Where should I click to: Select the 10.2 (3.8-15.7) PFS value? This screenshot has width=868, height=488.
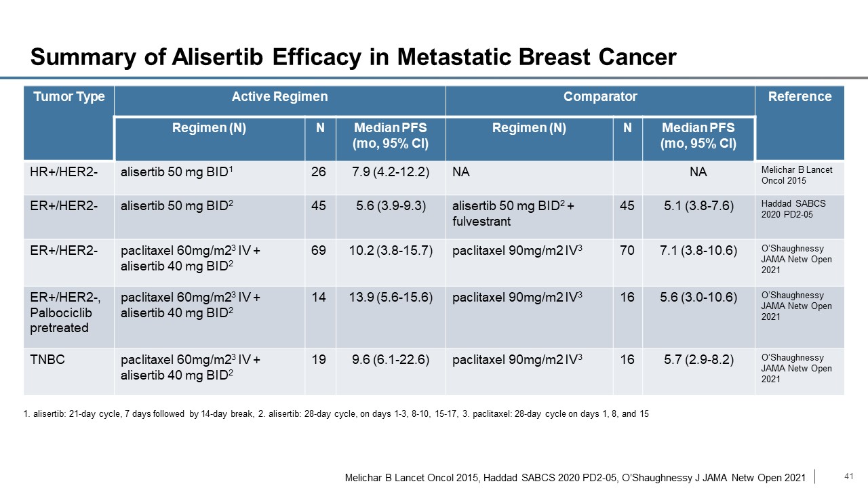(x=390, y=251)
